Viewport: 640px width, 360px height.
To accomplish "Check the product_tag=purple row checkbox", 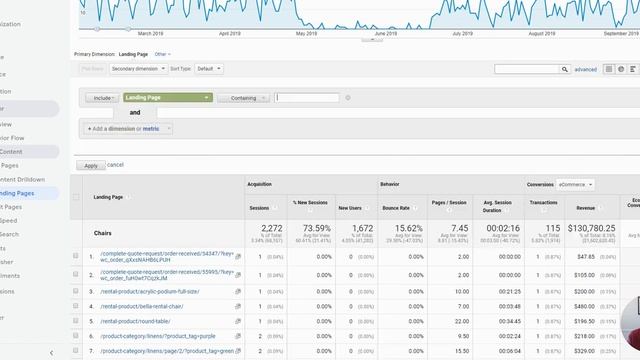I will tap(76, 336).
